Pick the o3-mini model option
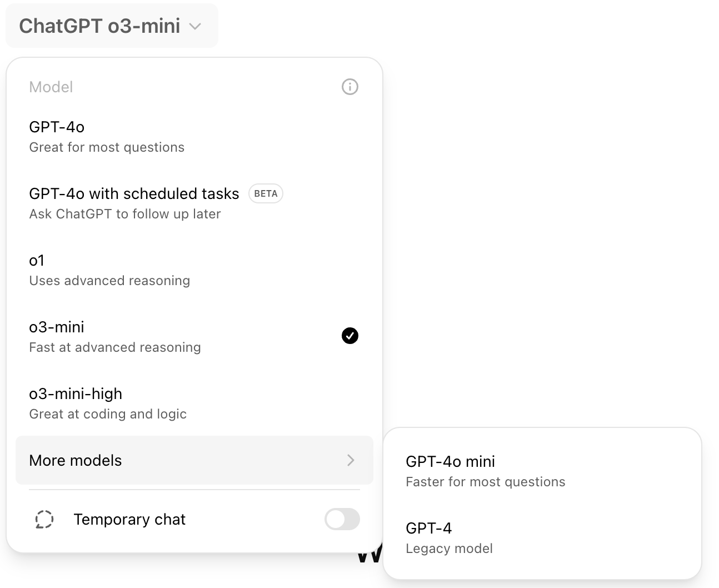 57,327
